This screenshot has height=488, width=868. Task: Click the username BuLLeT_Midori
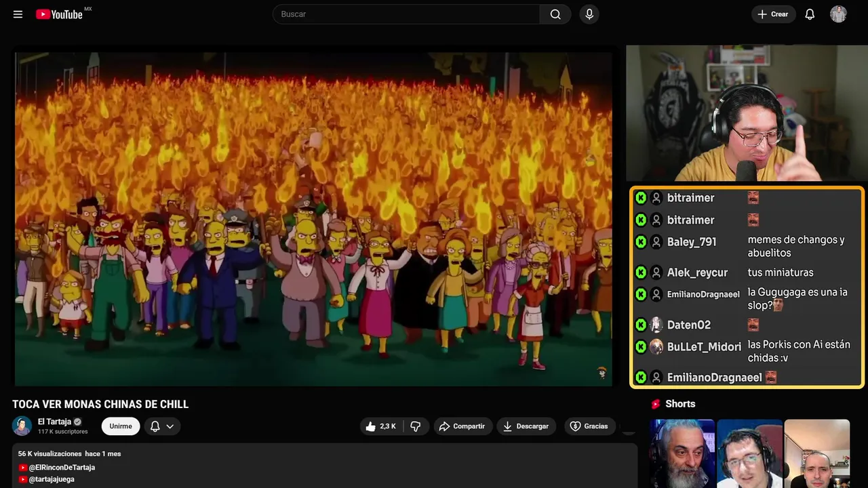[x=704, y=346]
